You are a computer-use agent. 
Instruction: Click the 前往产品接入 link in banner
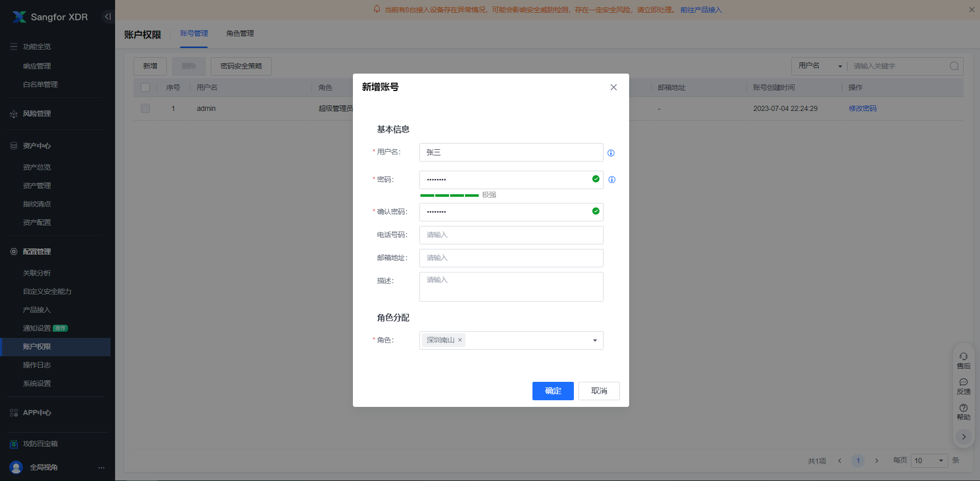coord(701,10)
